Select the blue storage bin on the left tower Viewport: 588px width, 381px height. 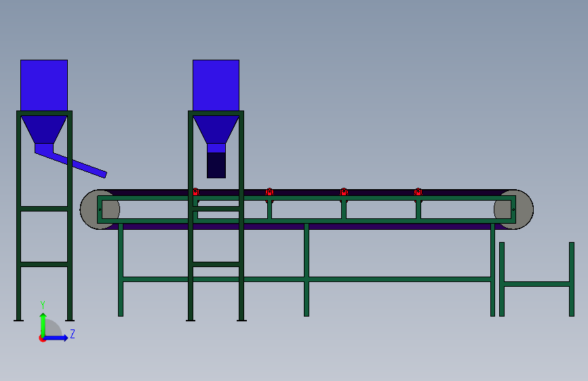coord(44,85)
